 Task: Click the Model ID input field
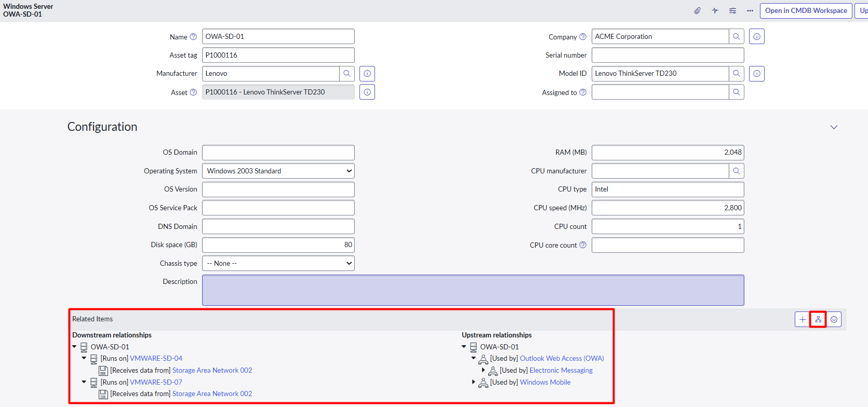tap(660, 74)
